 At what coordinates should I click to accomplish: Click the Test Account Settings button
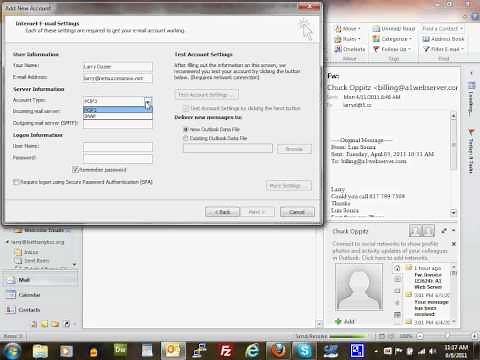tap(207, 95)
